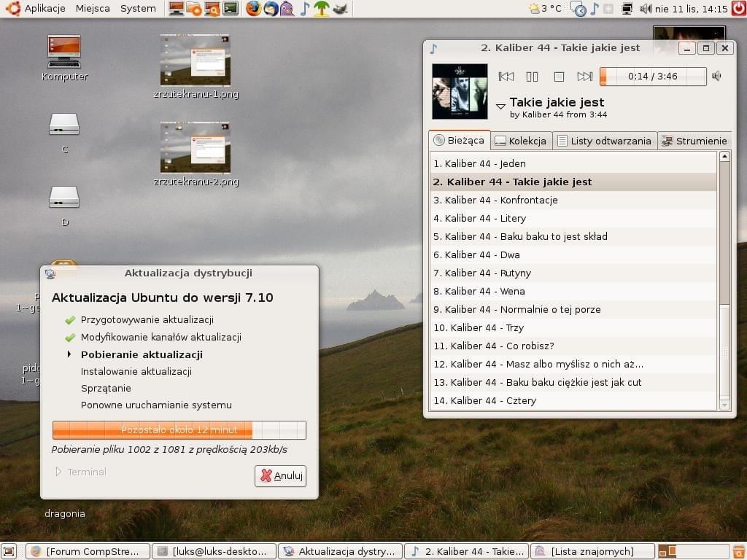Cancel the upgrade with the Anuluj button

(281, 475)
